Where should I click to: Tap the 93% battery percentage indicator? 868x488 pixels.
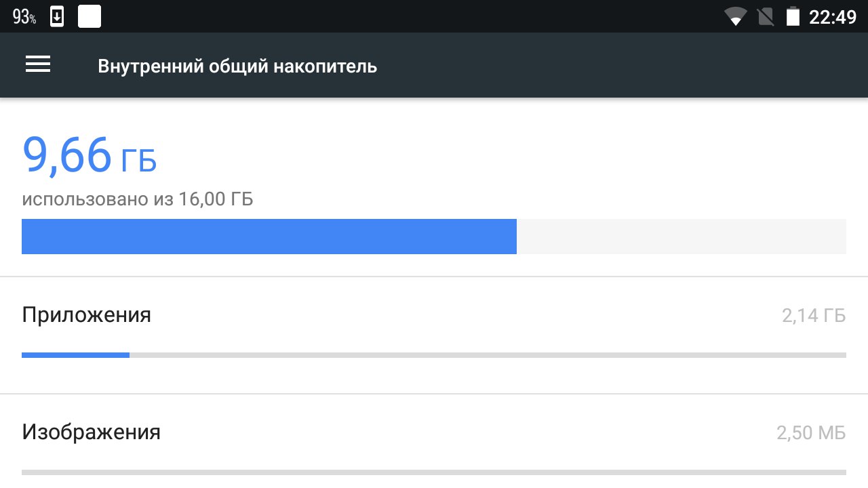pos(24,18)
